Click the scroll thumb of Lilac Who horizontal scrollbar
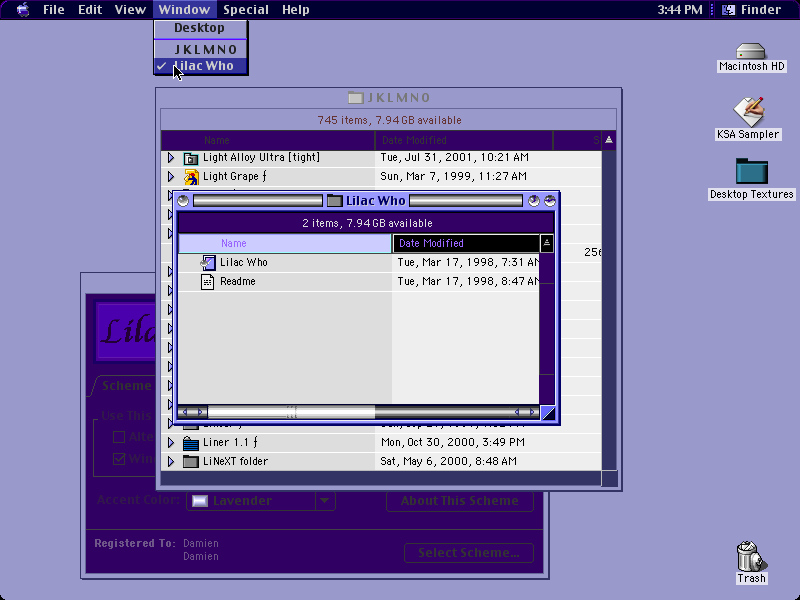Screen dimensions: 800x600 click(x=291, y=412)
